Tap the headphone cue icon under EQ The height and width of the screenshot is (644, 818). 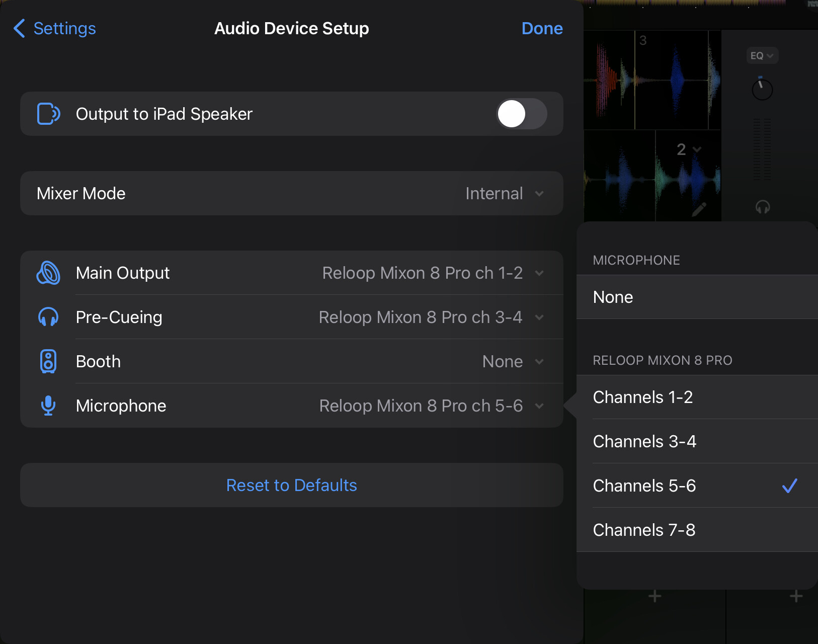click(x=763, y=207)
